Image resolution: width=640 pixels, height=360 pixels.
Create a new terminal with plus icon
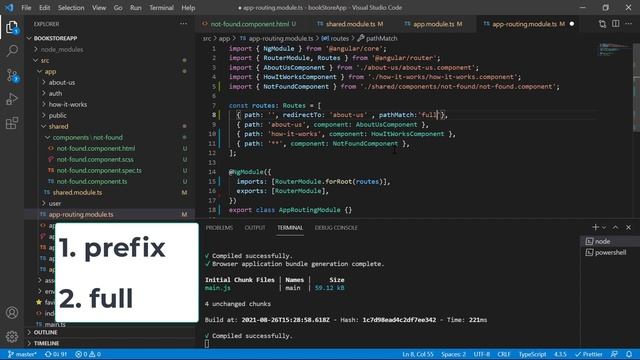coord(595,227)
